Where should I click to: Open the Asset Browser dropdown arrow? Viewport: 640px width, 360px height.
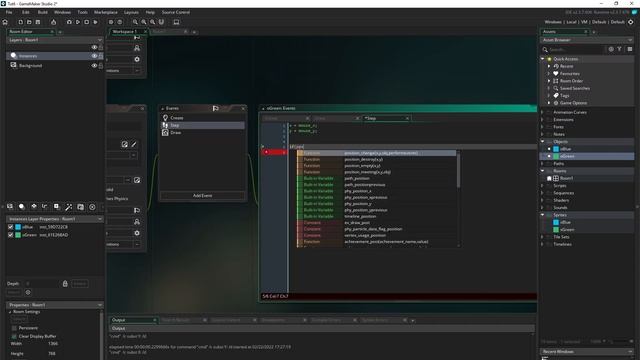click(630, 40)
